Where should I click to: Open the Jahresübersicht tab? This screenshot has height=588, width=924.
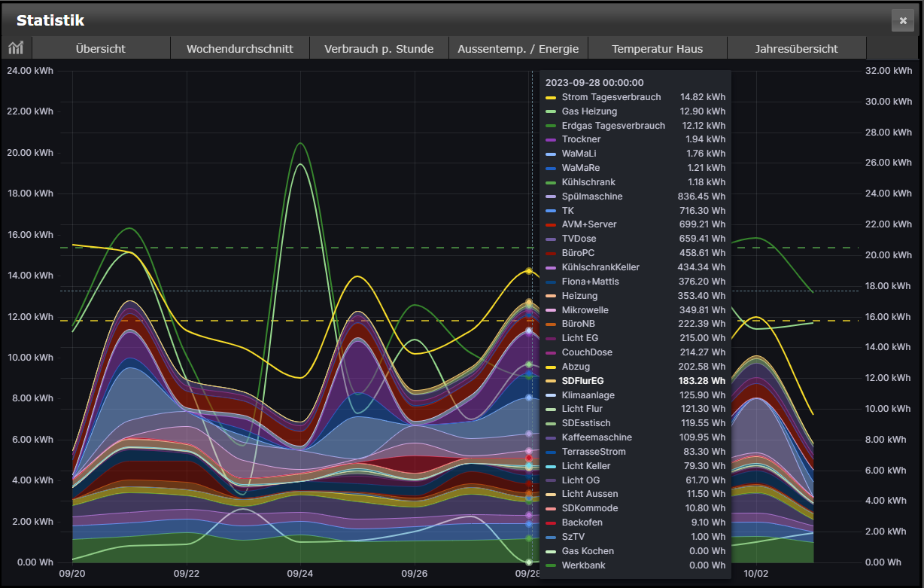coord(796,49)
